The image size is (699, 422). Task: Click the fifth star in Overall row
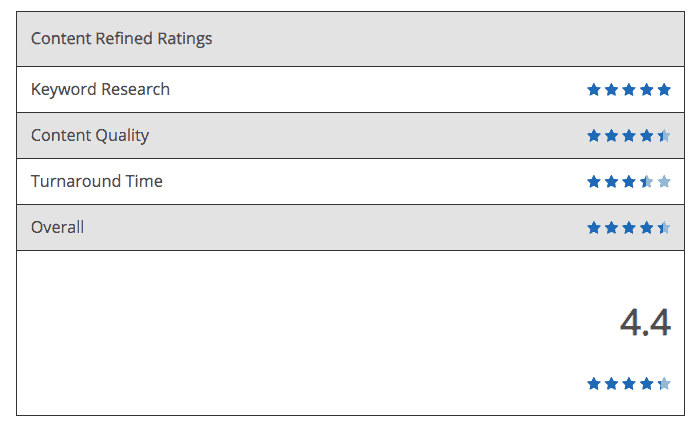click(663, 228)
